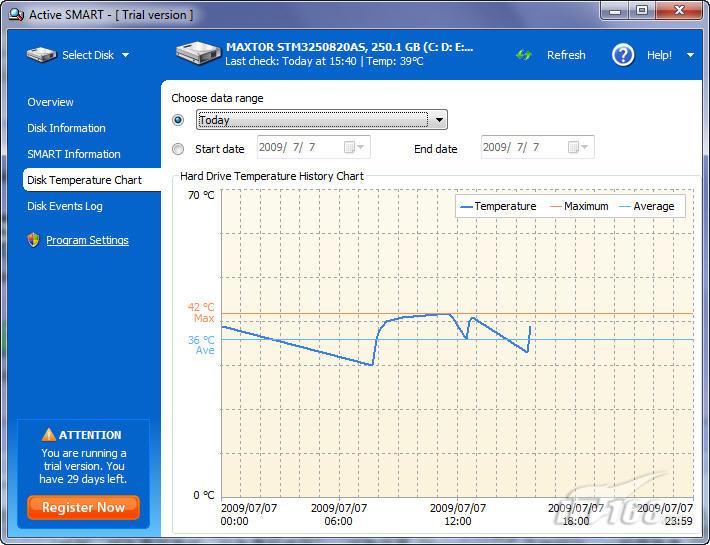Viewport: 710px width, 545px height.
Task: Click the ATTENTION warning triangle icon
Action: pyautogui.click(x=48, y=435)
